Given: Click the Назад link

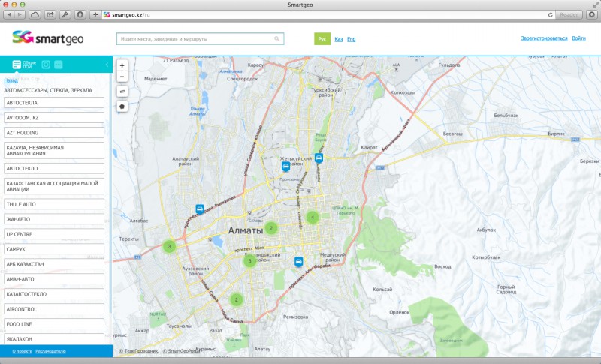Looking at the screenshot, I should click(x=11, y=80).
